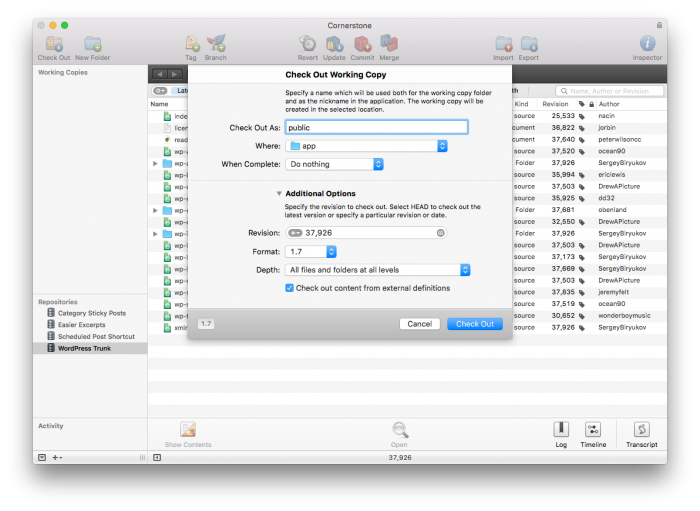This screenshot has width=700, height=511.
Task: Click the revision filter pill dropdown
Action: (x=160, y=91)
